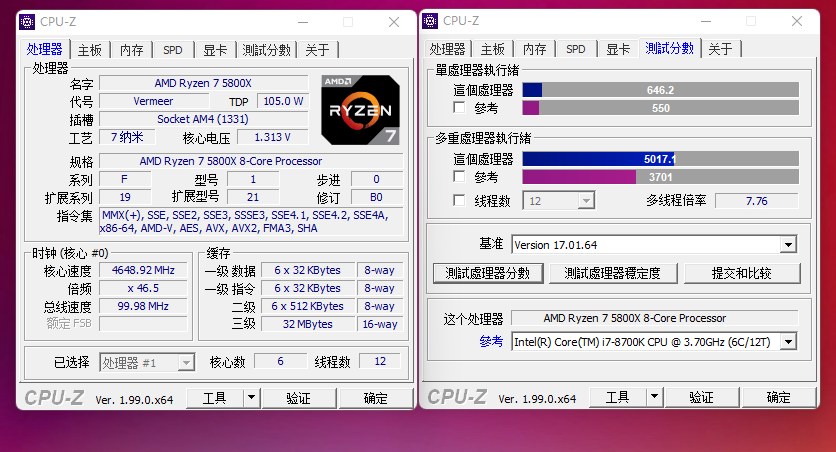Click the multi-thread reference bar showing 3701
The image size is (836, 452).
pyautogui.click(x=661, y=177)
